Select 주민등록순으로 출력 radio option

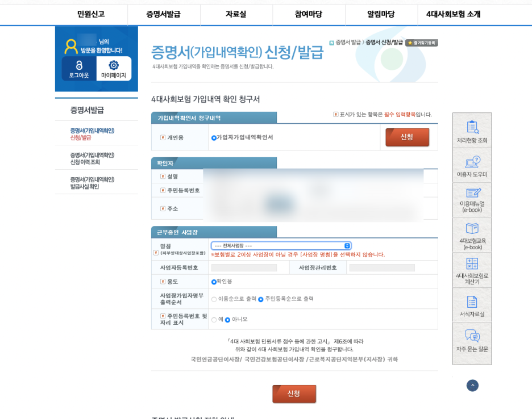[260, 299]
